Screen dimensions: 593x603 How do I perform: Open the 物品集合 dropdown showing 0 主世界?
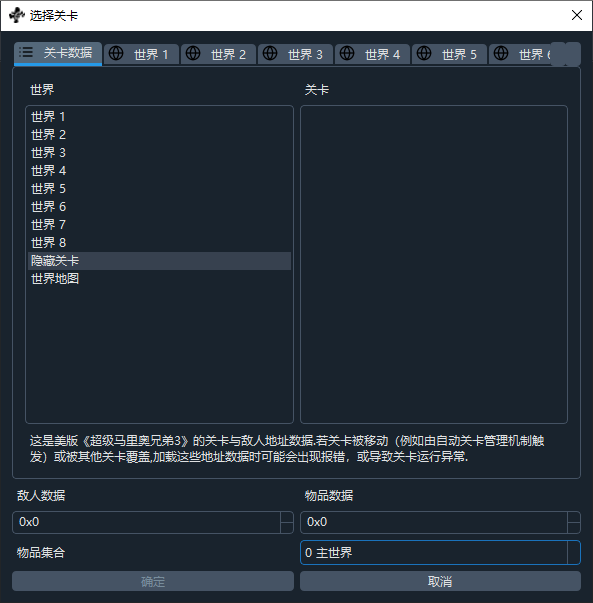coord(440,553)
